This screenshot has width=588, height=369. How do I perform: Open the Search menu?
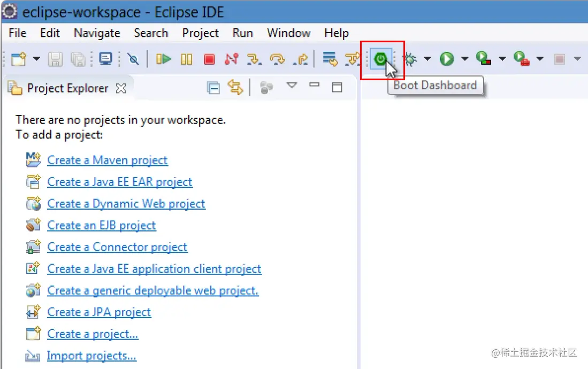point(151,33)
